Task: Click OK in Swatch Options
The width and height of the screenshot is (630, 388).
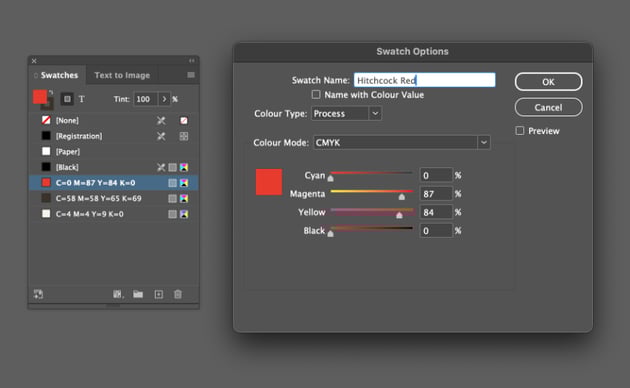Action: point(548,82)
